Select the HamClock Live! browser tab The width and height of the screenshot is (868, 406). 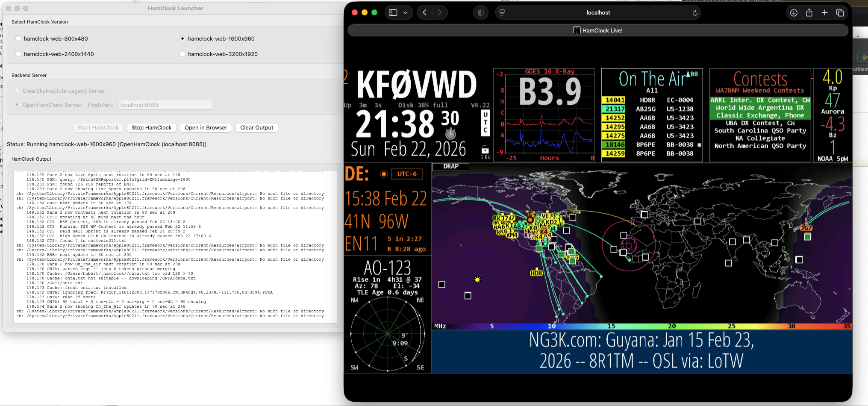(598, 30)
